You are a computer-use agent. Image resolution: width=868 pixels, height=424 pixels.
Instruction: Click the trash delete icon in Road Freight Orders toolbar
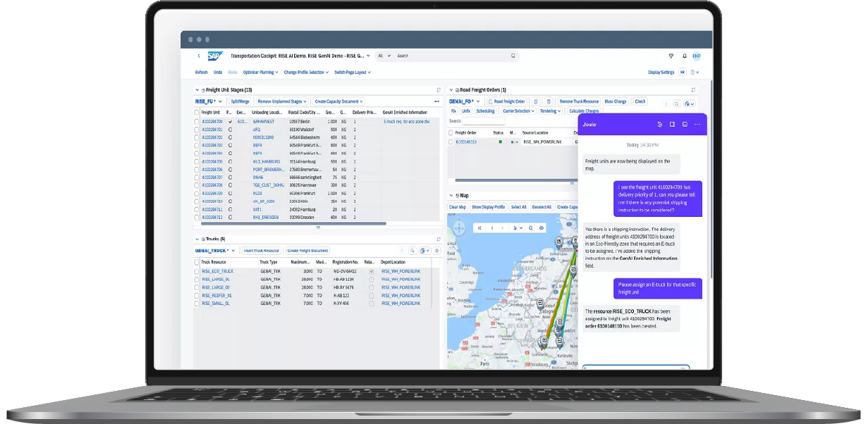(x=549, y=101)
